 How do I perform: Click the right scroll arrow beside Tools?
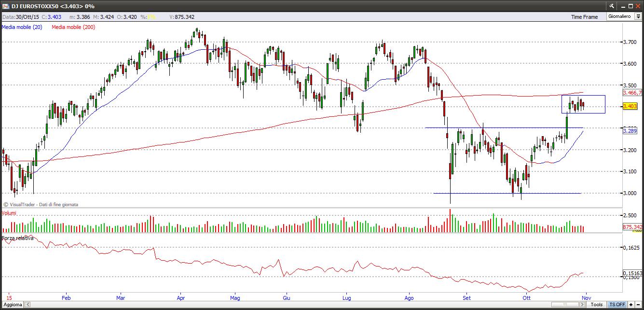pos(582,305)
